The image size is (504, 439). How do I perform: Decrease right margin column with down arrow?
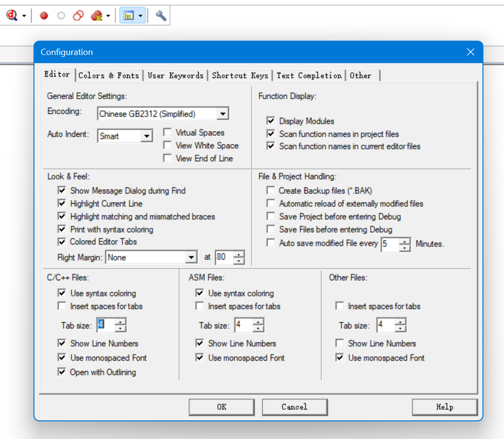click(x=239, y=261)
